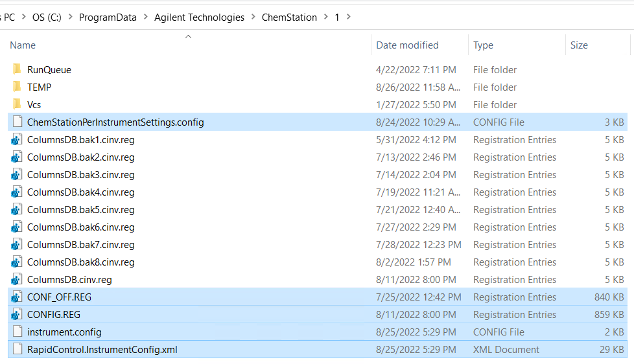
Task: Select the instrument.config file name
Action: pos(64,332)
